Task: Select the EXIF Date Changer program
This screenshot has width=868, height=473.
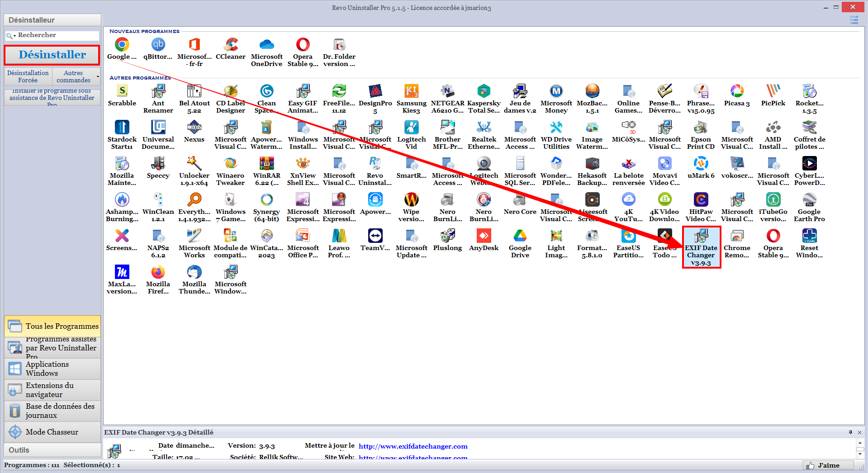Action: [701, 247]
